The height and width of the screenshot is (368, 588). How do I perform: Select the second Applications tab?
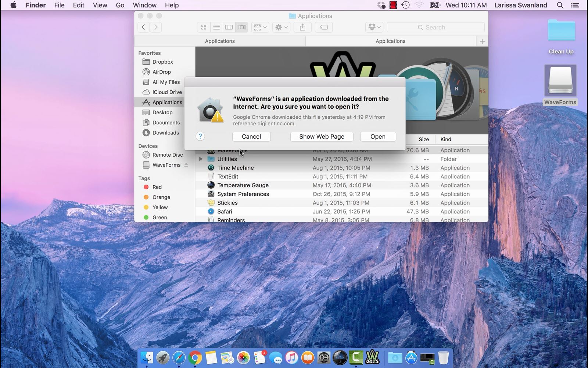tap(390, 41)
